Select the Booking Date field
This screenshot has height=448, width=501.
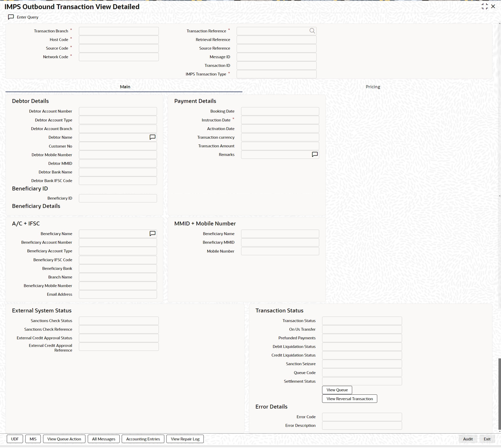[280, 111]
